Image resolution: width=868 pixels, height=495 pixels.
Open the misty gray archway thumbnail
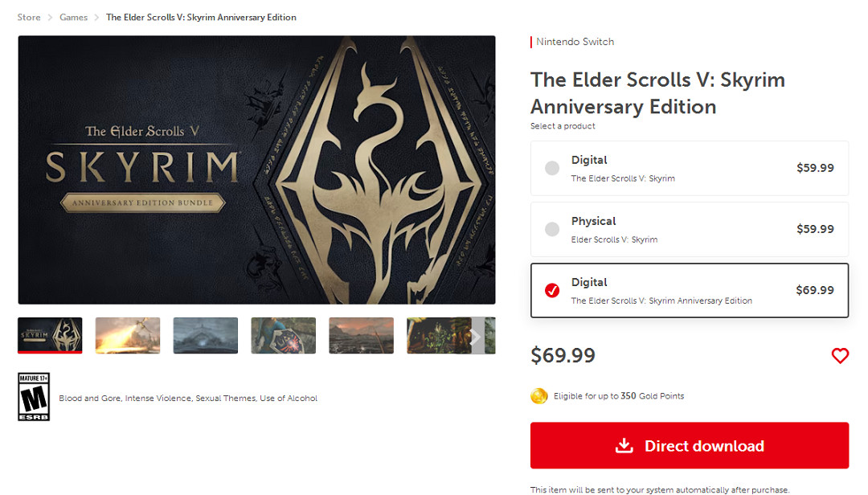click(205, 335)
